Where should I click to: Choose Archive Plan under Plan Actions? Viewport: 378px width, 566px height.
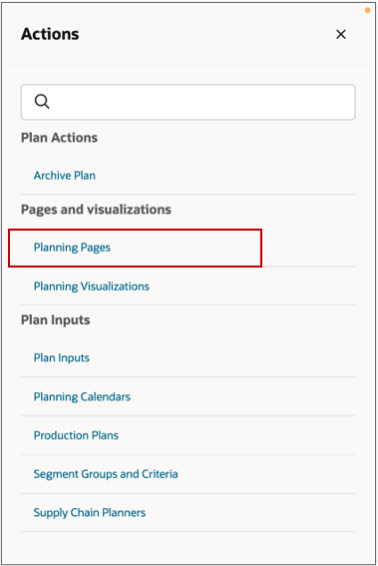tap(65, 175)
